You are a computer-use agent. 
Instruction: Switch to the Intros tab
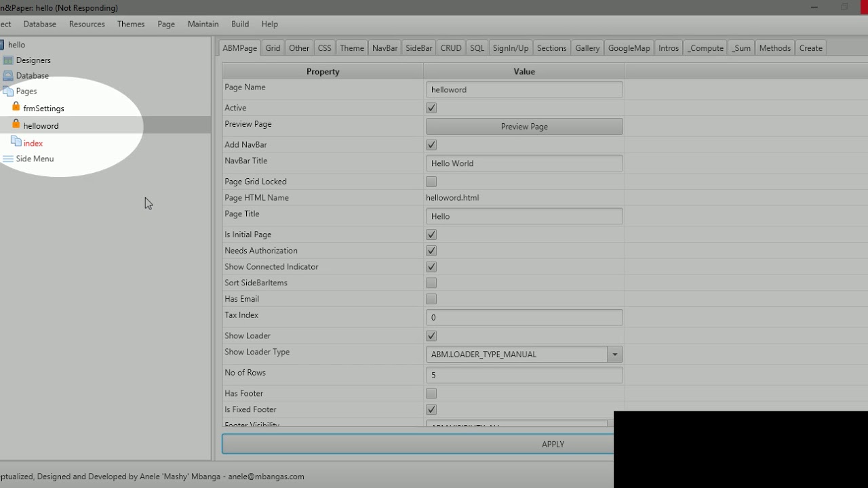(x=669, y=48)
